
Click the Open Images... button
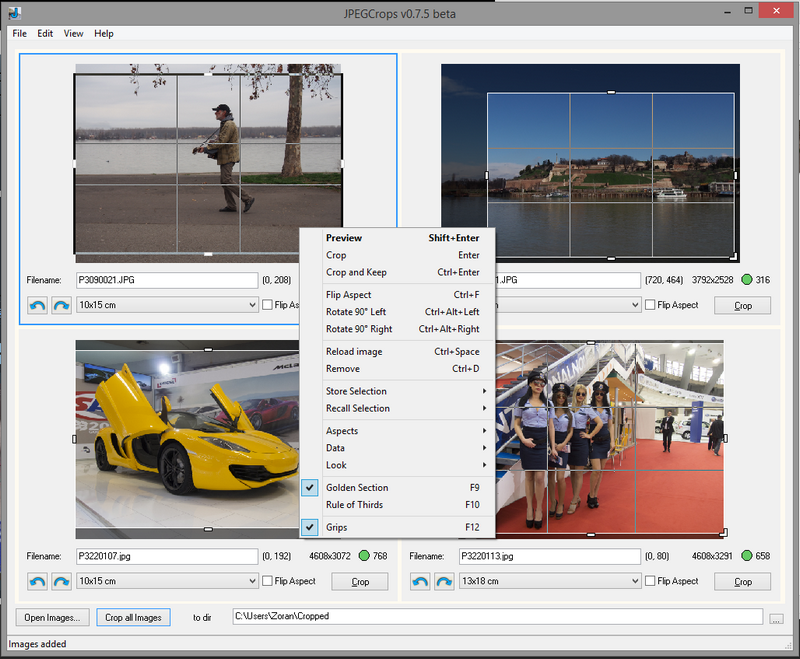(52, 618)
